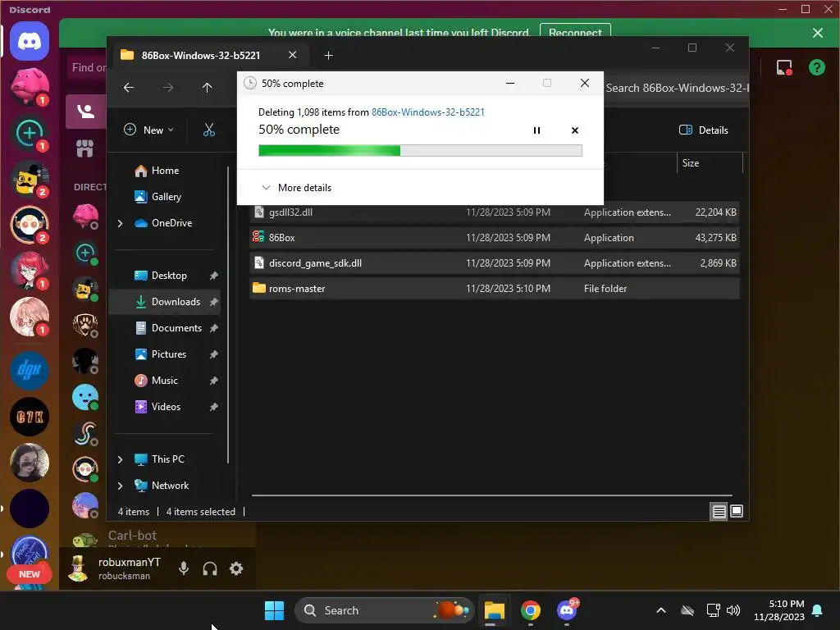This screenshot has height=630, width=840.
Task: Expand Network tree node
Action: (x=120, y=486)
